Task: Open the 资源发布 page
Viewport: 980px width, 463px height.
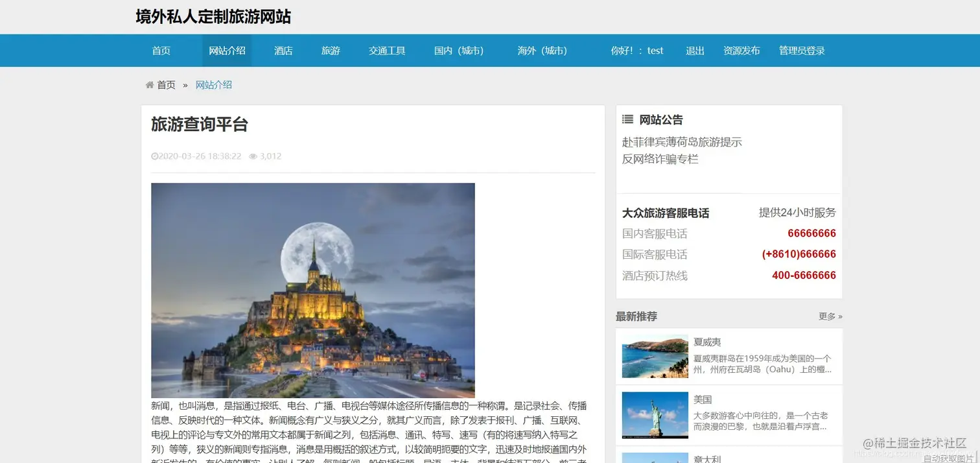Action: coord(741,50)
